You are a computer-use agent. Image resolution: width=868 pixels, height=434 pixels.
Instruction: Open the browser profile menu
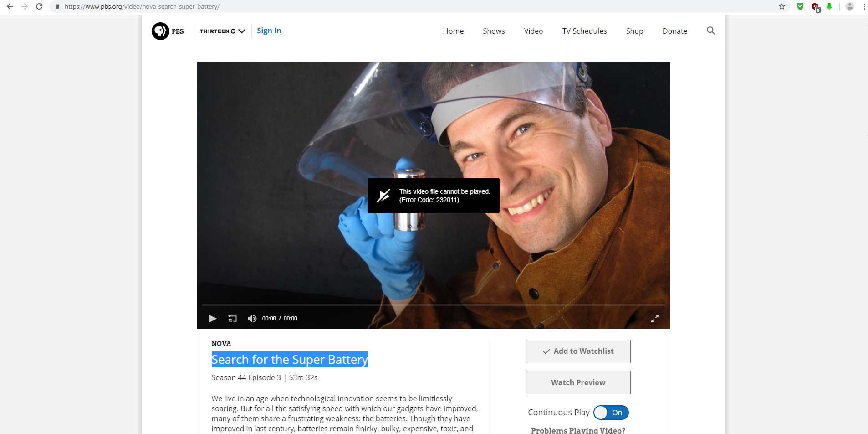coord(849,6)
